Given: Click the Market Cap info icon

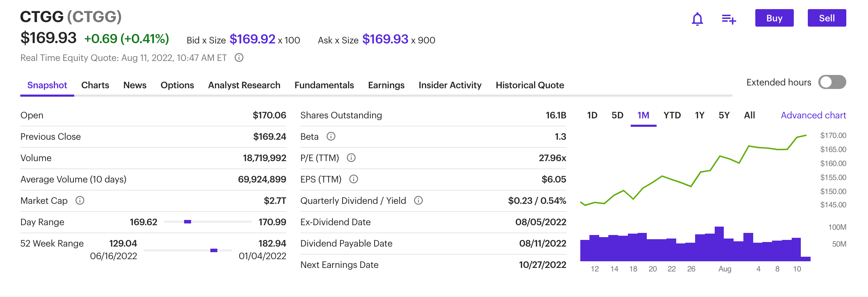Looking at the screenshot, I should click(x=80, y=200).
